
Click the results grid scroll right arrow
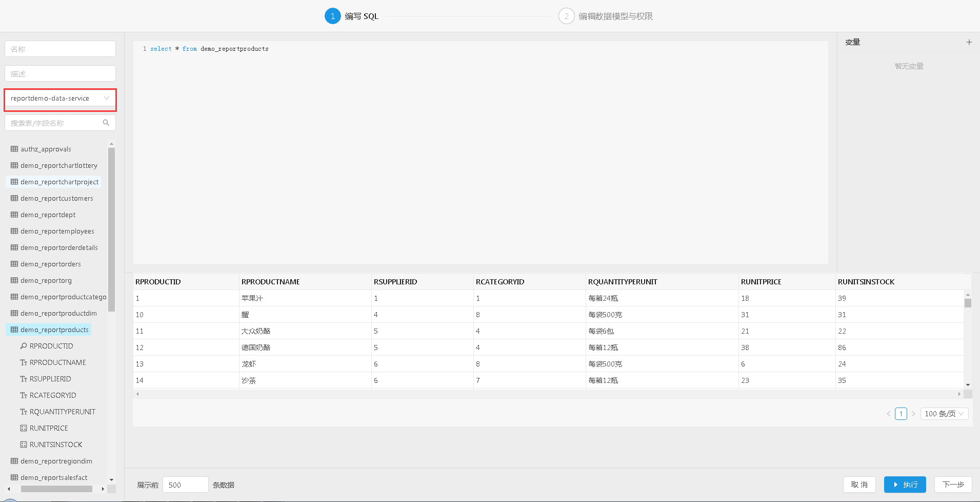pos(959,394)
